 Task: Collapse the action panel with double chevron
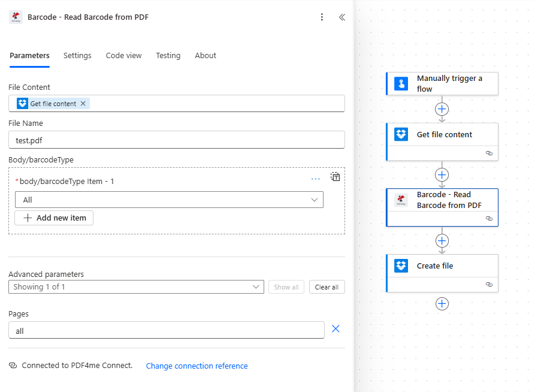click(342, 17)
